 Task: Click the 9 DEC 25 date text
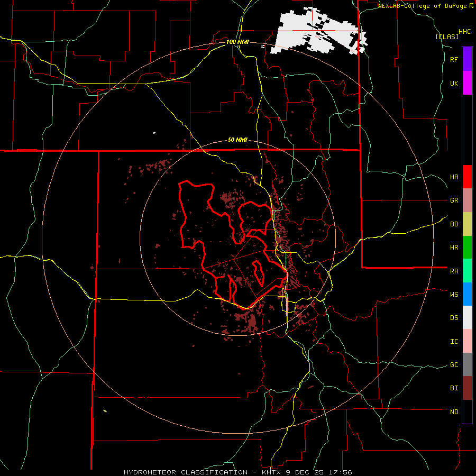point(305,472)
